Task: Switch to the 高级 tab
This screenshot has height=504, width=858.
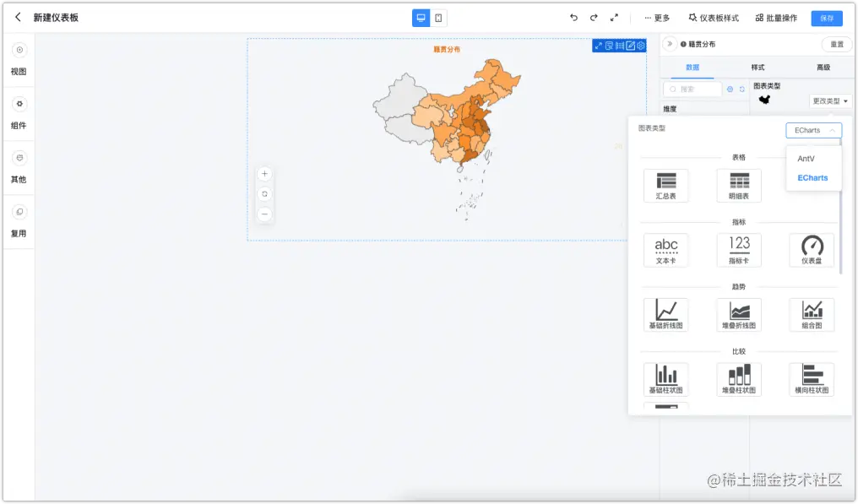Action: pos(823,68)
